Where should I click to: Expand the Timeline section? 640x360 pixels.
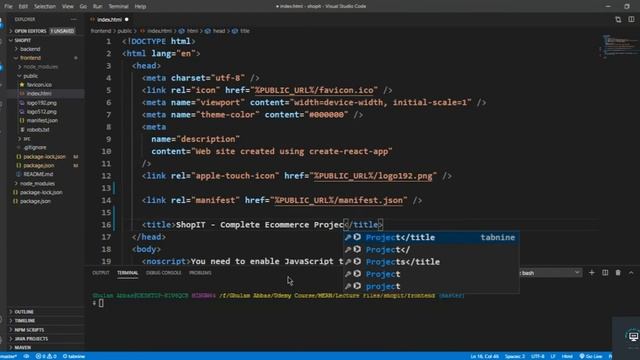(x=24, y=321)
